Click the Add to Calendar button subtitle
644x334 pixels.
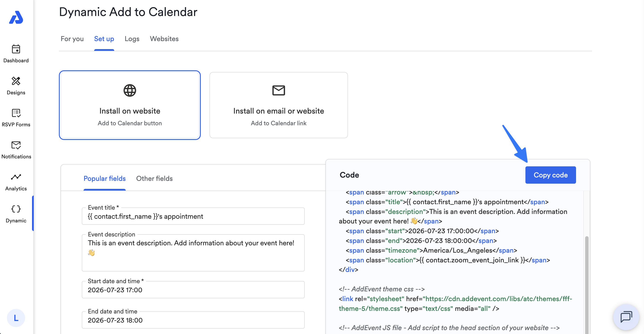tap(130, 123)
